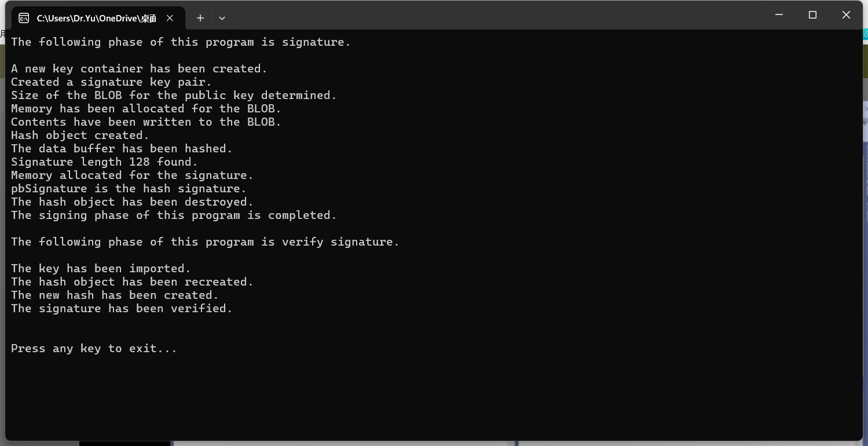Select the C:\Users\Dr.Yu\OneDrive tab title
The height and width of the screenshot is (446, 868).
pyautogui.click(x=96, y=18)
